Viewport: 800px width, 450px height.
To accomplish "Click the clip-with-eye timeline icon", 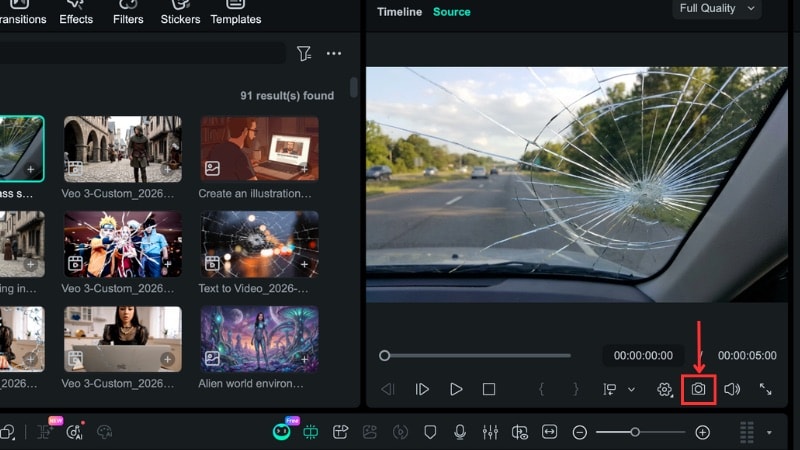I will pos(520,433).
